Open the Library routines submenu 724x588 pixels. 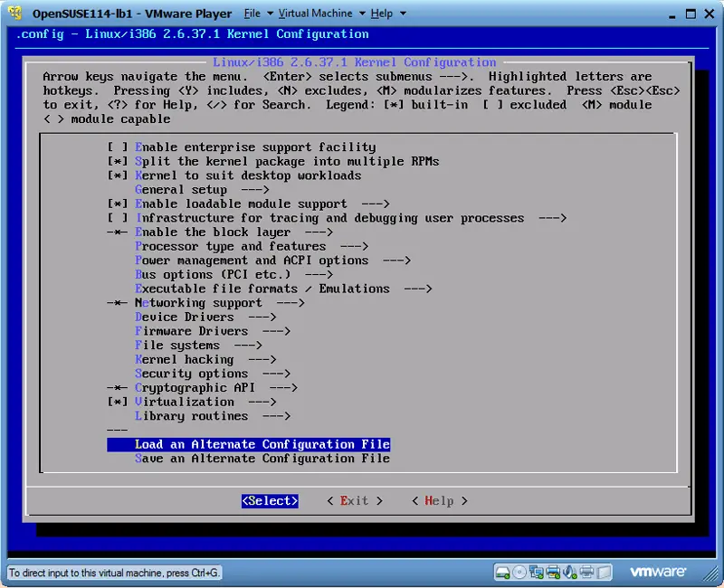click(x=213, y=416)
